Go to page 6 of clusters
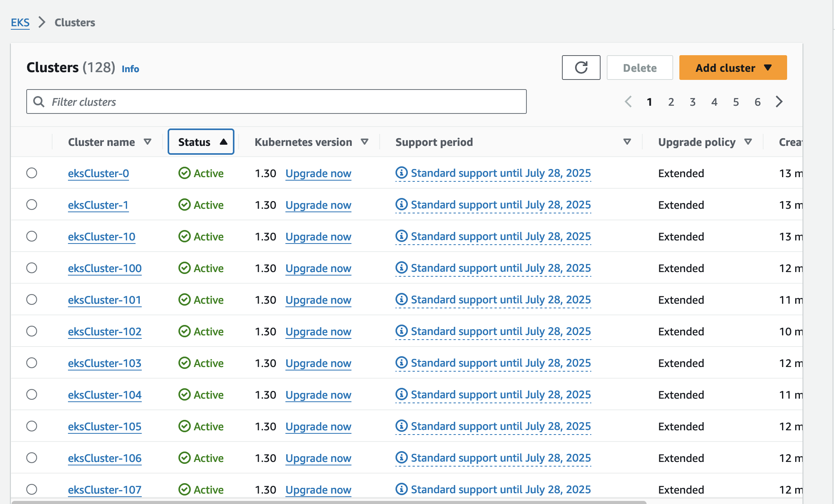Viewport: 835px width, 504px height. pyautogui.click(x=757, y=102)
